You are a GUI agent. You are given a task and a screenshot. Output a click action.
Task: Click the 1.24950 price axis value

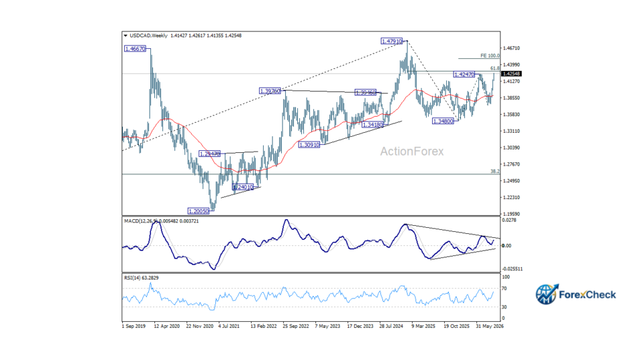[x=511, y=181]
